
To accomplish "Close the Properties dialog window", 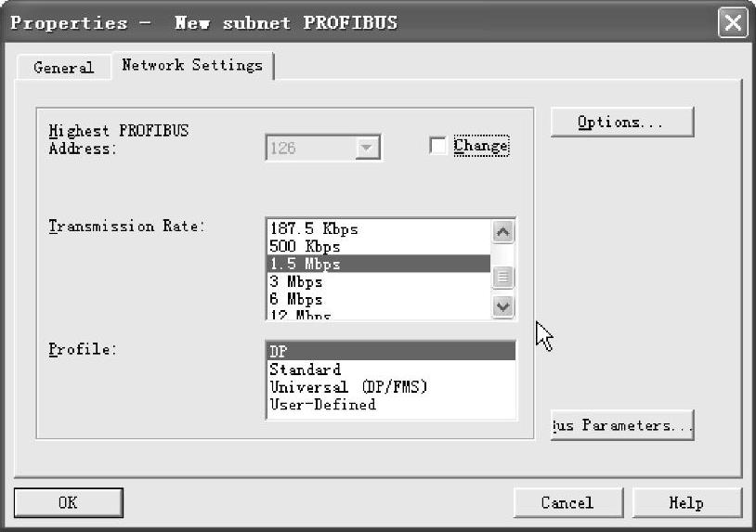I will [x=733, y=22].
